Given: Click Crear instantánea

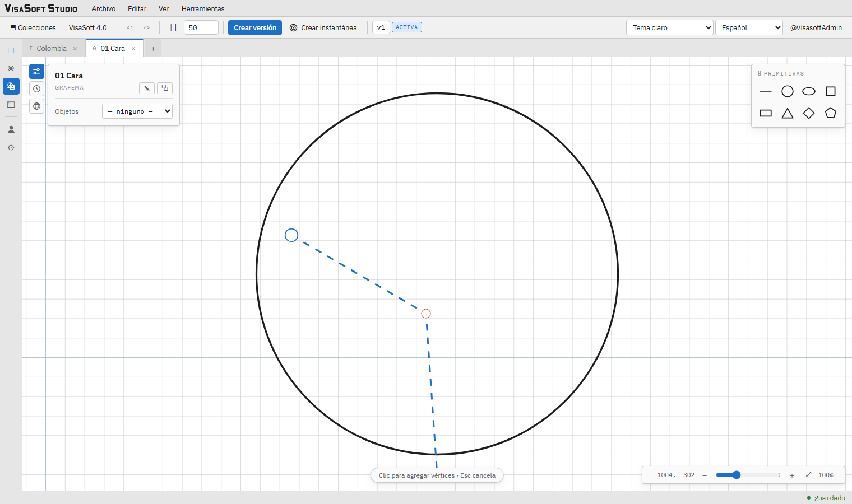Looking at the screenshot, I should click(323, 27).
